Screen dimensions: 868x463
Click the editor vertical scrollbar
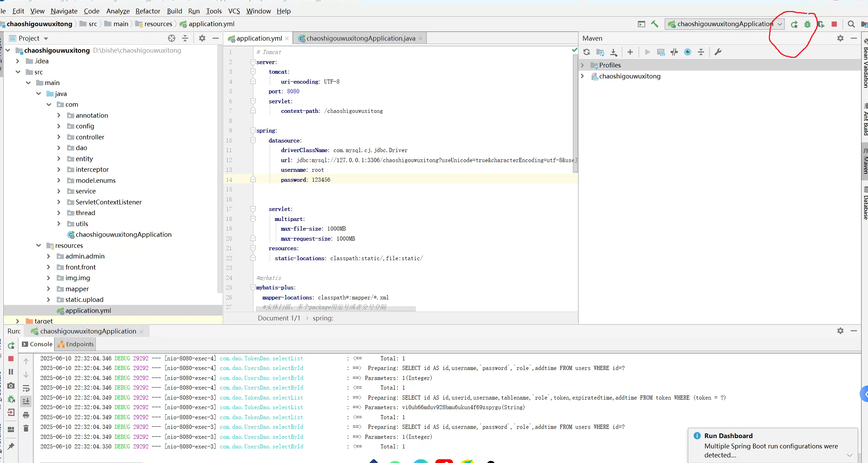(x=575, y=114)
